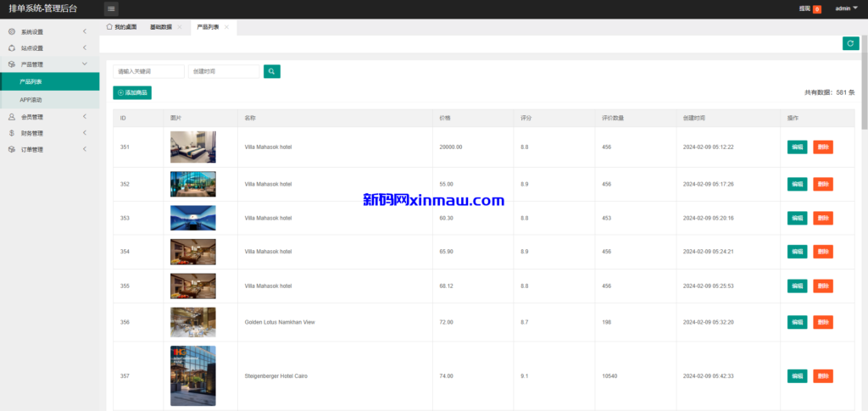Open APP滚动 in the sidebar
Image resolution: width=868 pixels, height=411 pixels.
(x=31, y=99)
